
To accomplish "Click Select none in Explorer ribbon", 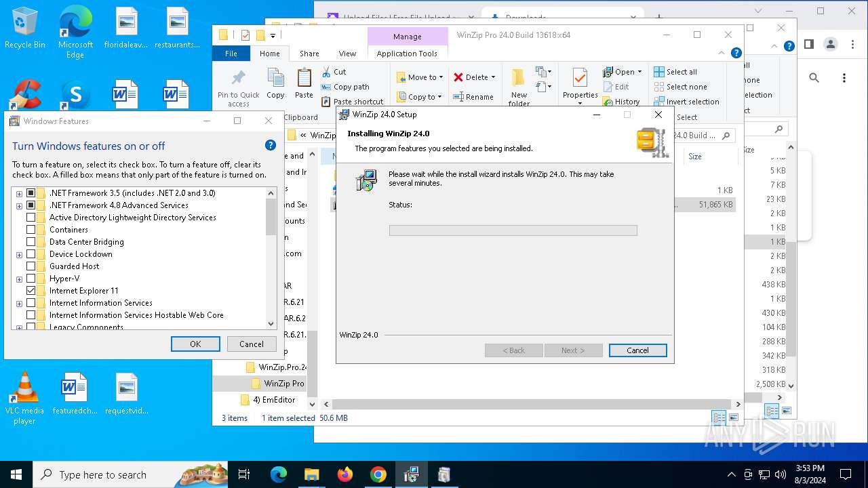I will [x=679, y=87].
